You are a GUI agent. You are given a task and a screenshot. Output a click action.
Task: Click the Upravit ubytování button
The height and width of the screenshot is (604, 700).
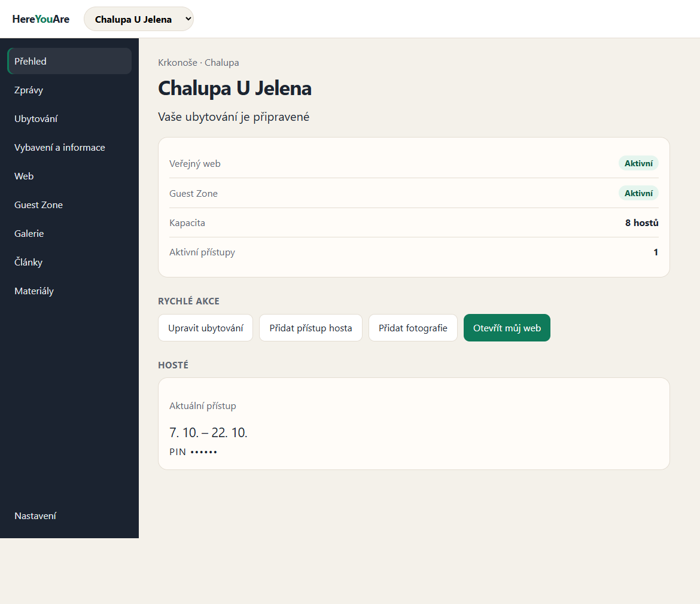pos(205,328)
